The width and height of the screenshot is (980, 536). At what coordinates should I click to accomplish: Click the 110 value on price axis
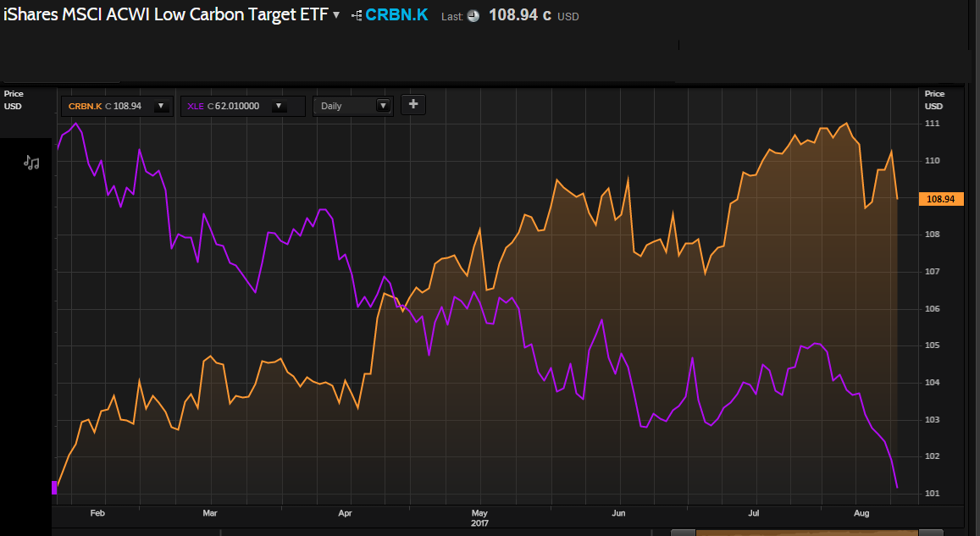coord(932,161)
